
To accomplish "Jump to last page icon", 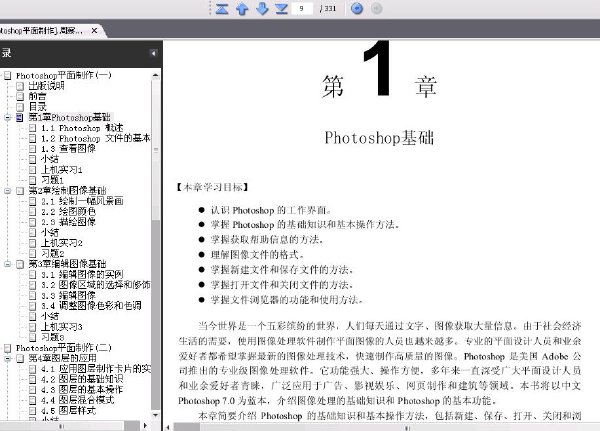I will pos(282,8).
